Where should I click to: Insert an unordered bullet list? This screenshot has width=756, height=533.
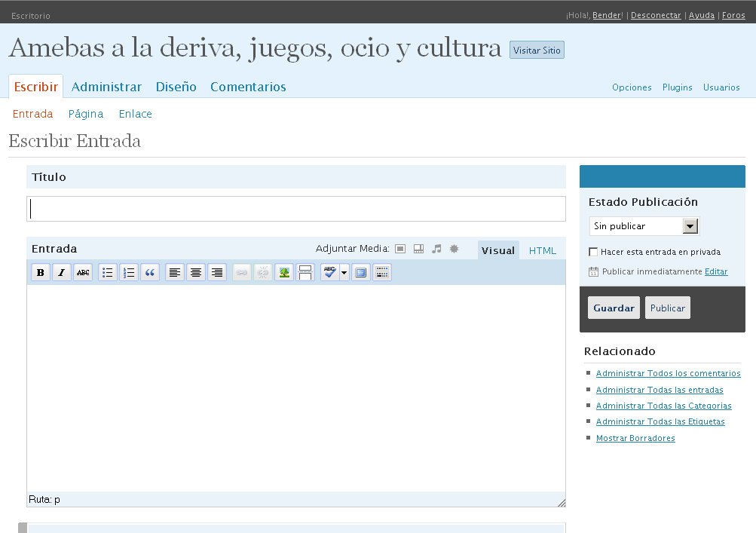[x=108, y=273]
